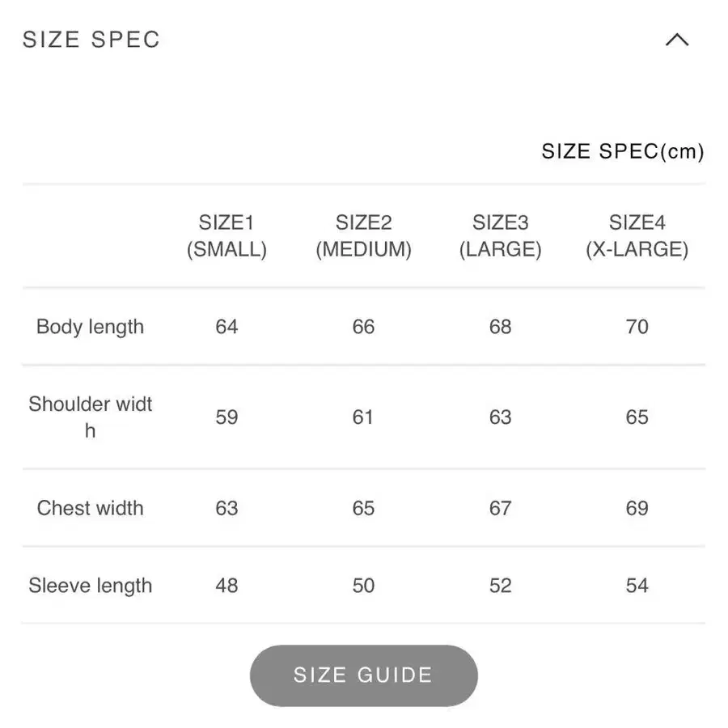The image size is (728, 728).
Task: Open the SIZE GUIDE button
Action: 363,675
